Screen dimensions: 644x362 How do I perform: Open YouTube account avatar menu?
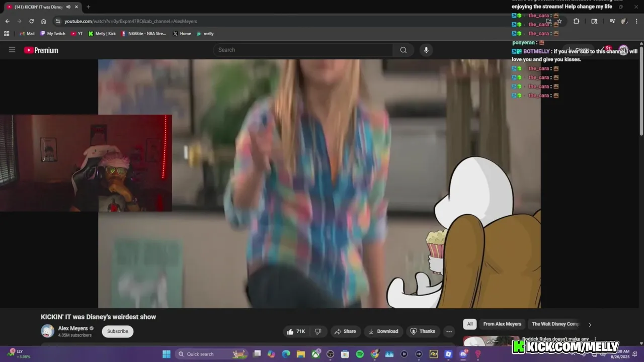pos(623,50)
